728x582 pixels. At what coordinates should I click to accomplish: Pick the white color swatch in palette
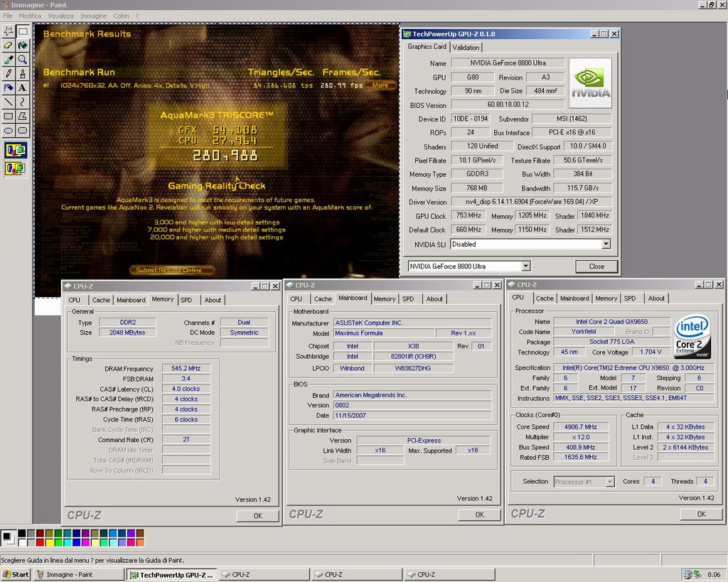tap(22, 542)
